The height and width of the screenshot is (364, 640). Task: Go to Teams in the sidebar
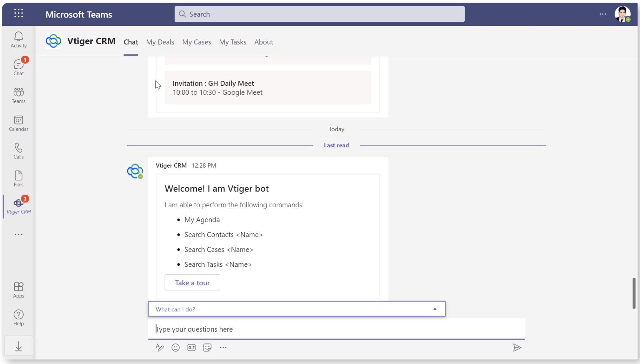point(18,95)
